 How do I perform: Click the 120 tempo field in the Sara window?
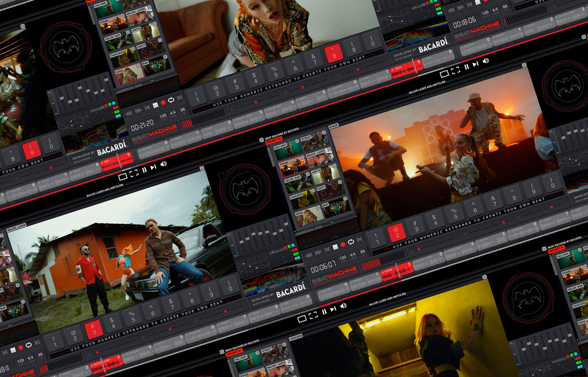[163, 117]
